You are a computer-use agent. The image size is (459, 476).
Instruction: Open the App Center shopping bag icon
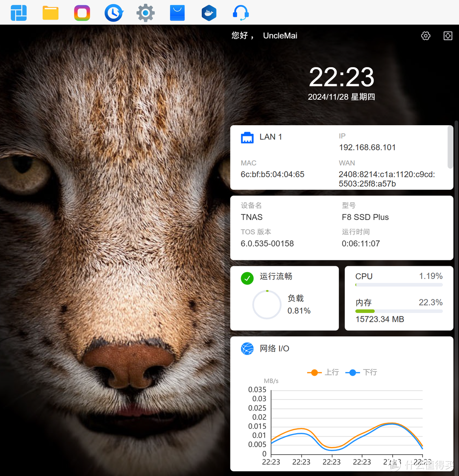coord(177,13)
